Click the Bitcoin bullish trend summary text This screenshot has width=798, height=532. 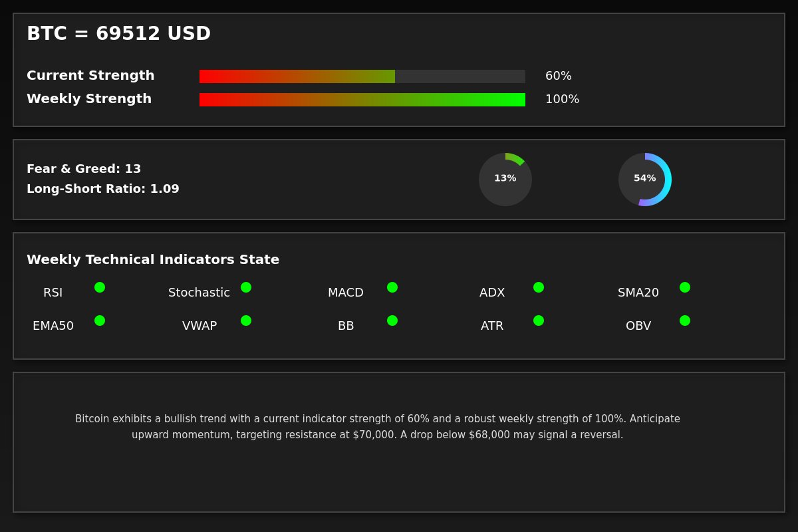[x=378, y=427]
